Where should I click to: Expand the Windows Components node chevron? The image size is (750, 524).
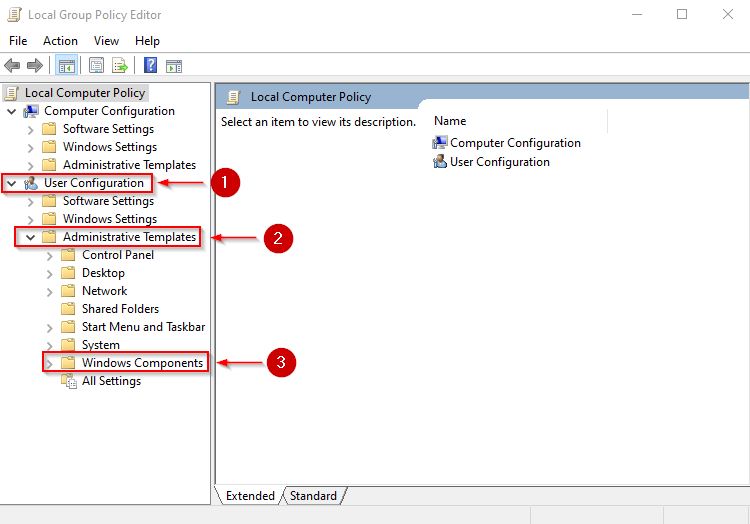click(50, 364)
